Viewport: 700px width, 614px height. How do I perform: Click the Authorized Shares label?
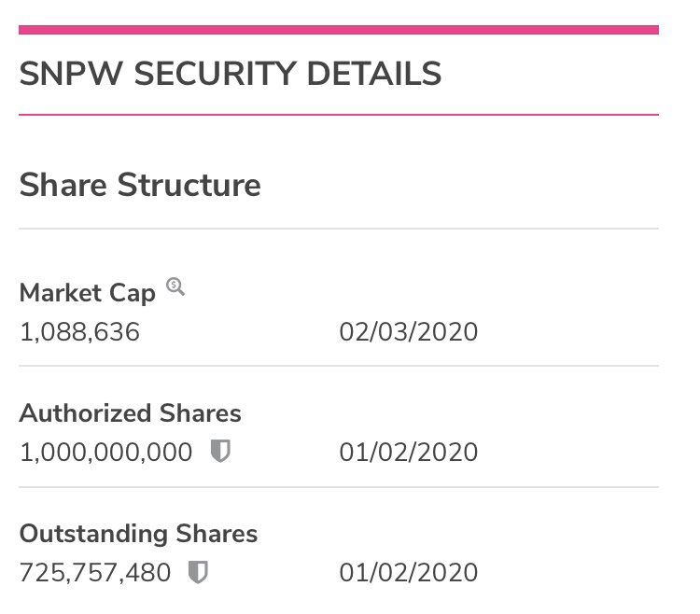click(x=131, y=412)
